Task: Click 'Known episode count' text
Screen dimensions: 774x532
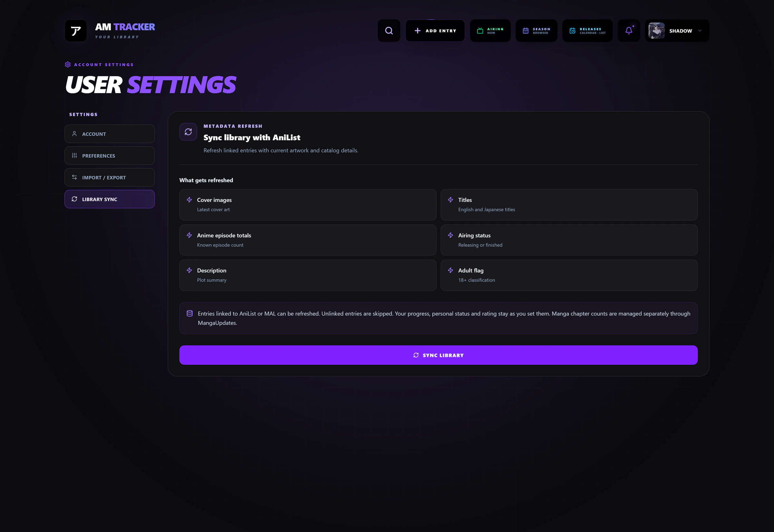Action: [x=220, y=245]
